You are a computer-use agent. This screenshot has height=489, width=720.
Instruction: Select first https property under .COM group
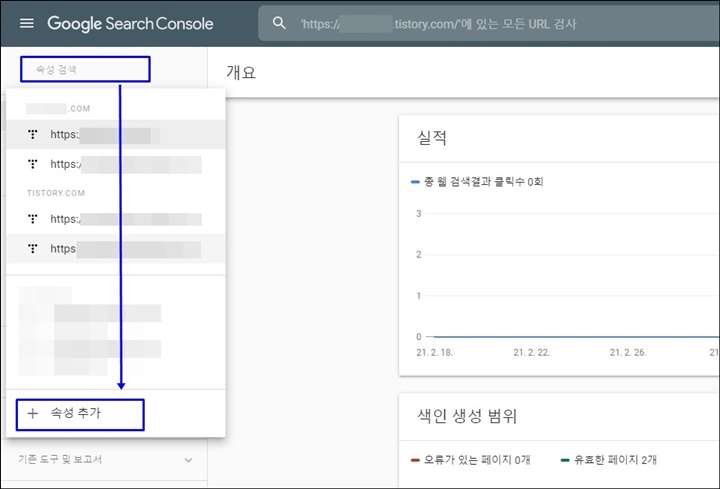[x=115, y=135]
